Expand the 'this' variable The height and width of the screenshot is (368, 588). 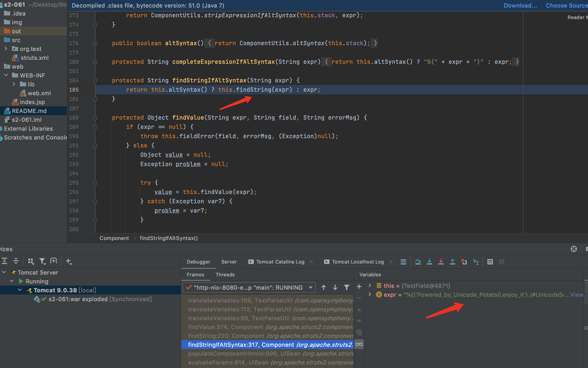click(370, 285)
